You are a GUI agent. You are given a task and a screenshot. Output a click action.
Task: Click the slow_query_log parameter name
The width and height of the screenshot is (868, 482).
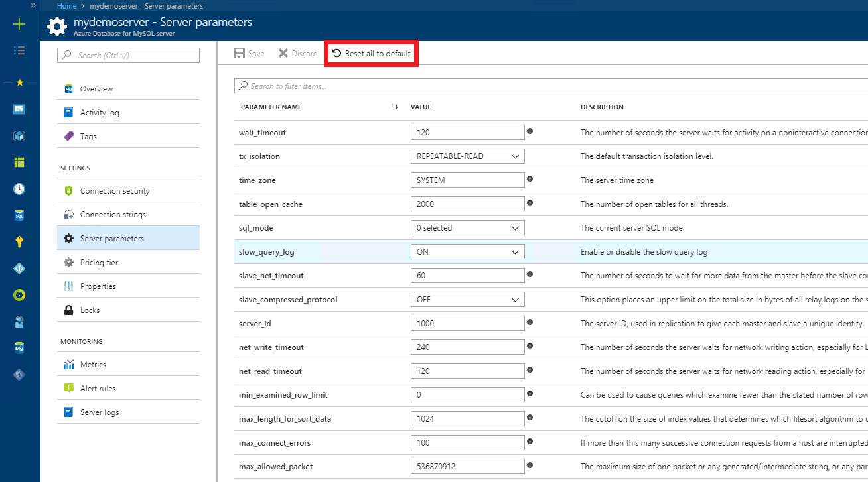coord(267,252)
